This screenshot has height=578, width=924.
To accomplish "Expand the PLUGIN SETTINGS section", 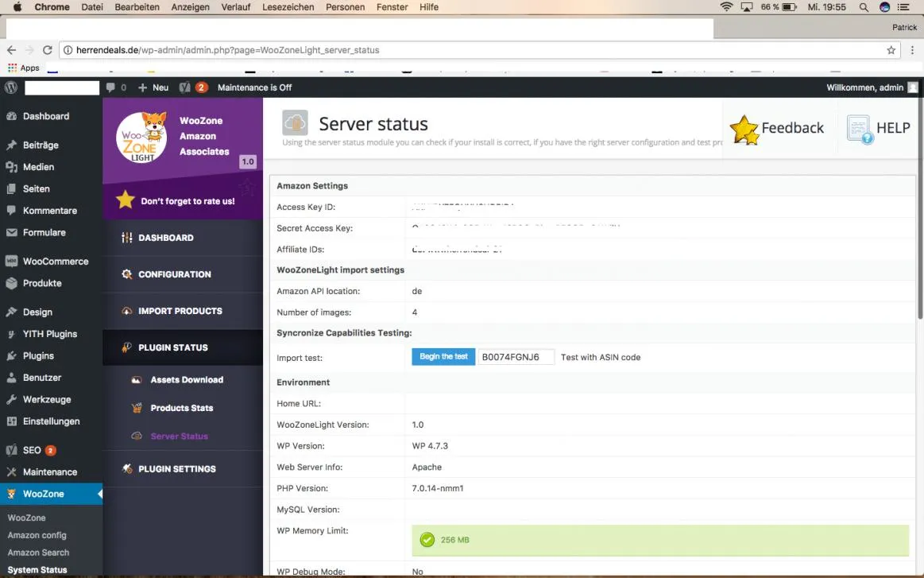I will pyautogui.click(x=177, y=469).
